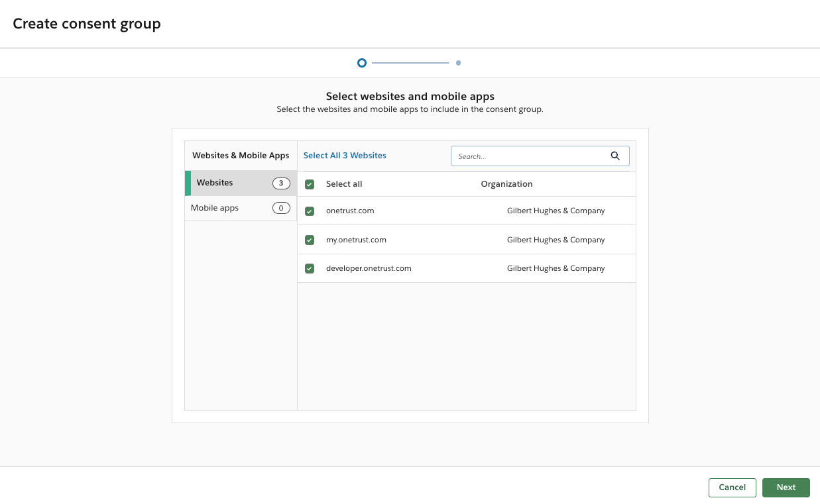Screen dimensions: 820x504
Task: Click the Mobile apps count badge showing 0
Action: [x=281, y=209]
